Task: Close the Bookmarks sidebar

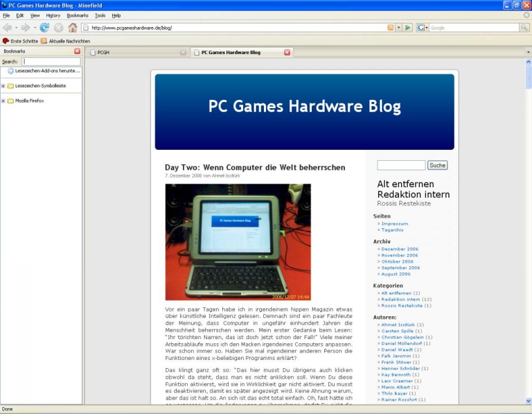Action: [77, 51]
